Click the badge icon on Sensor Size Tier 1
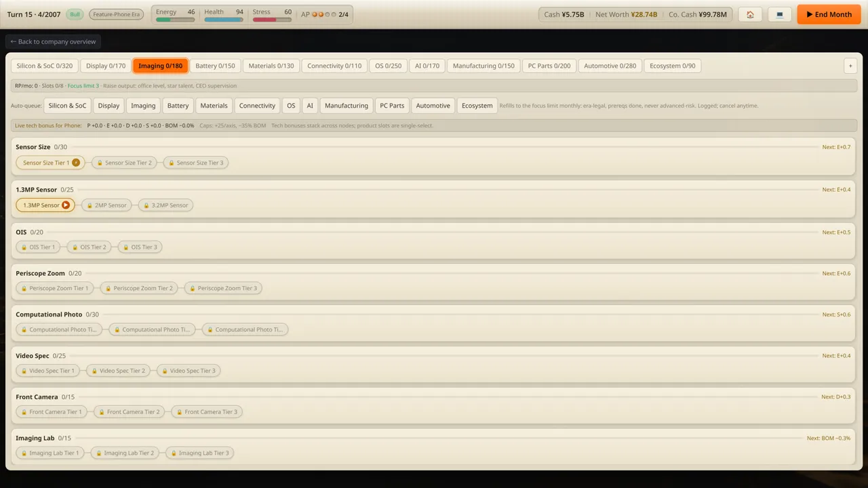 click(76, 163)
